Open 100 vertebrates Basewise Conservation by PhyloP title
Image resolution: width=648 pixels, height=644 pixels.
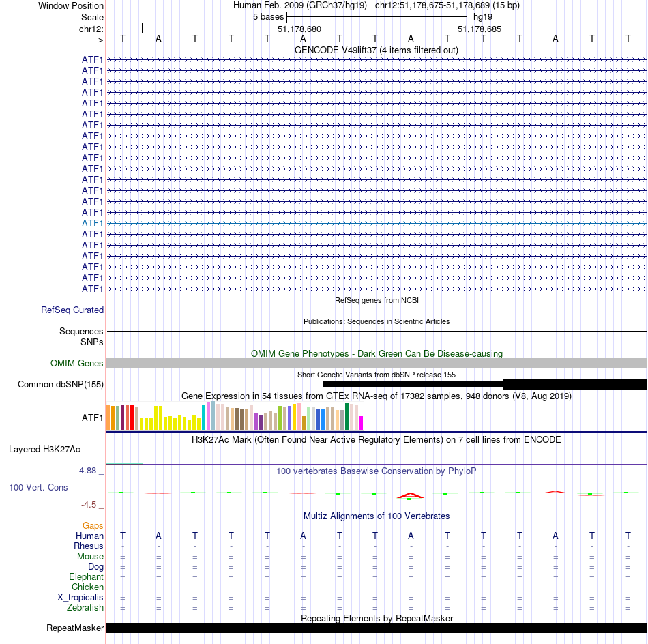(376, 471)
